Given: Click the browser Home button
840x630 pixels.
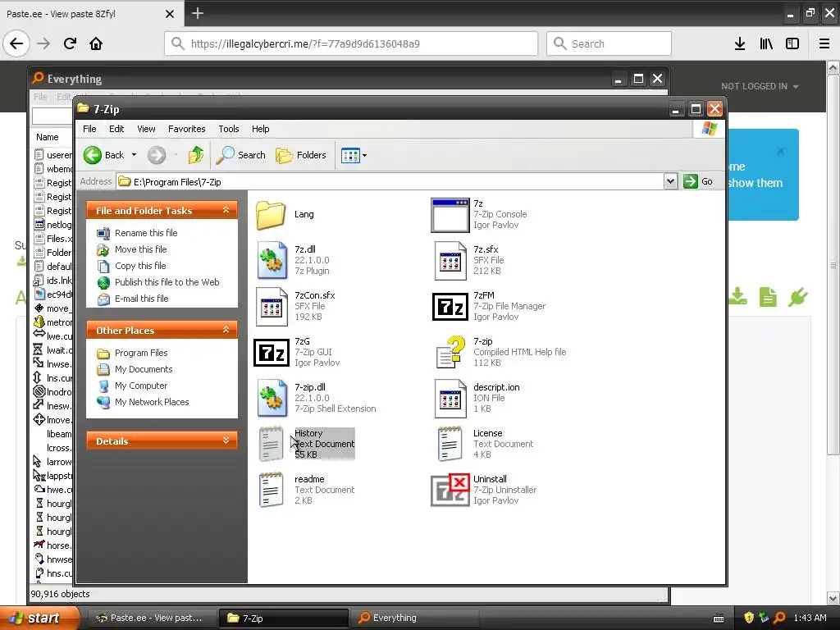Looking at the screenshot, I should pyautogui.click(x=96, y=43).
